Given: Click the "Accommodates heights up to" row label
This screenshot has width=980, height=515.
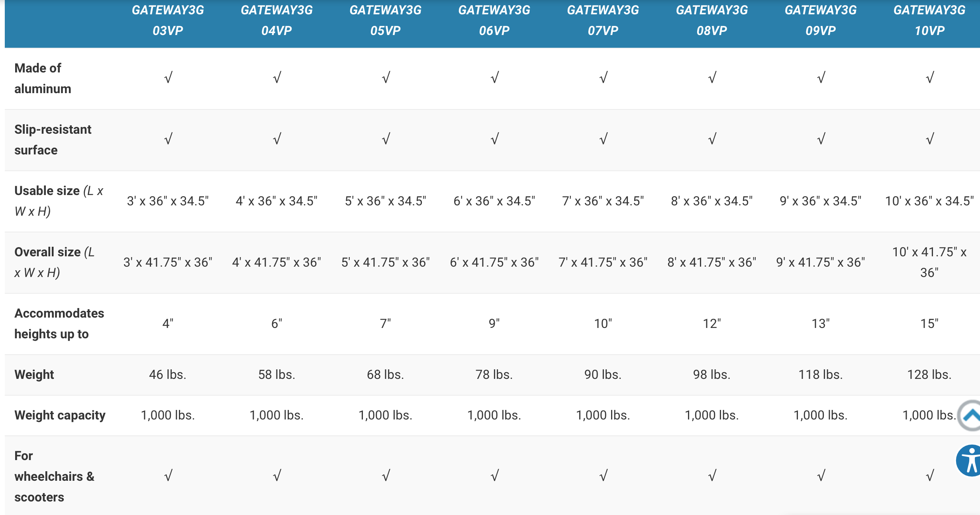Looking at the screenshot, I should click(59, 324).
